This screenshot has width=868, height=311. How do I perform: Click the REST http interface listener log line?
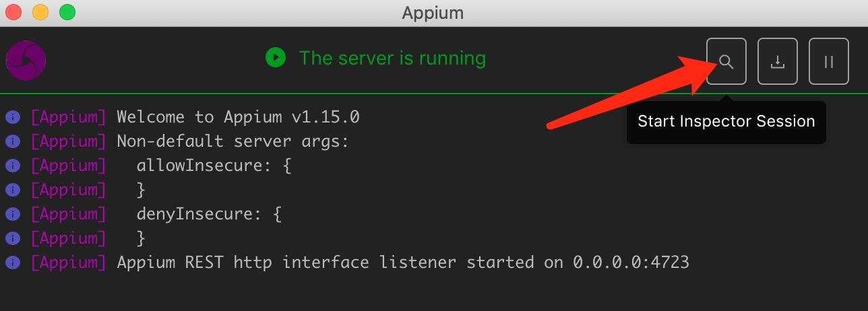point(403,263)
